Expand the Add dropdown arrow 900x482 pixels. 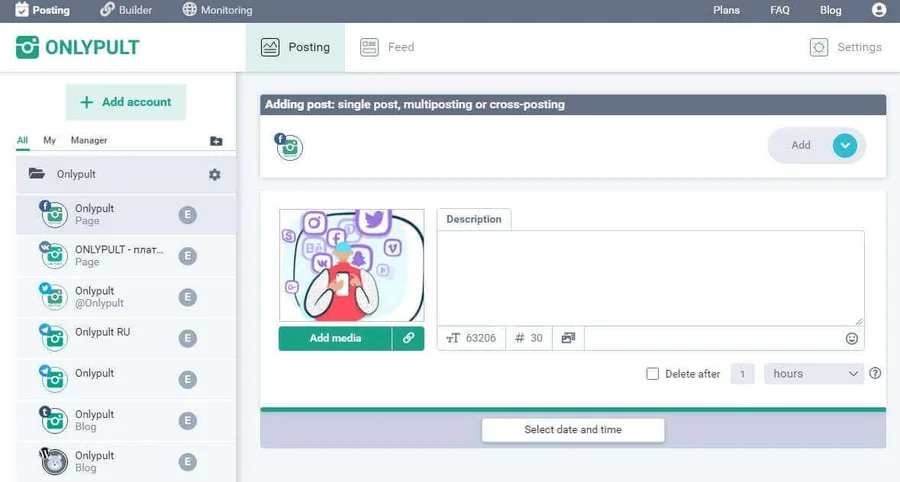coord(845,145)
